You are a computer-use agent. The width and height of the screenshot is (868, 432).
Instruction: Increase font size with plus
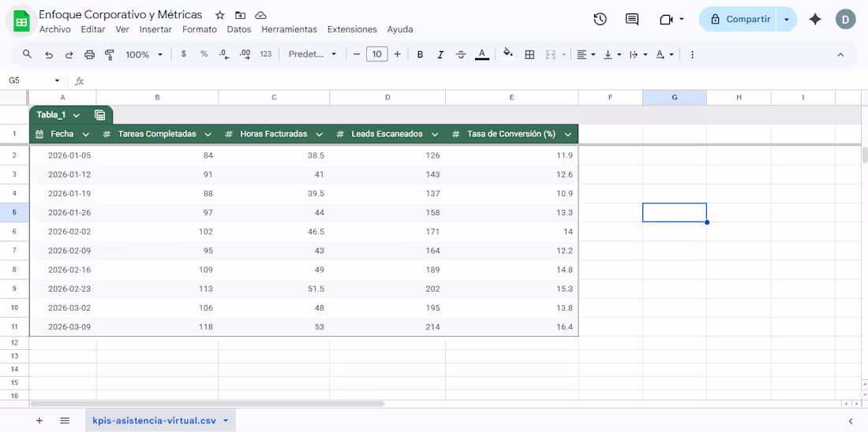[397, 54]
